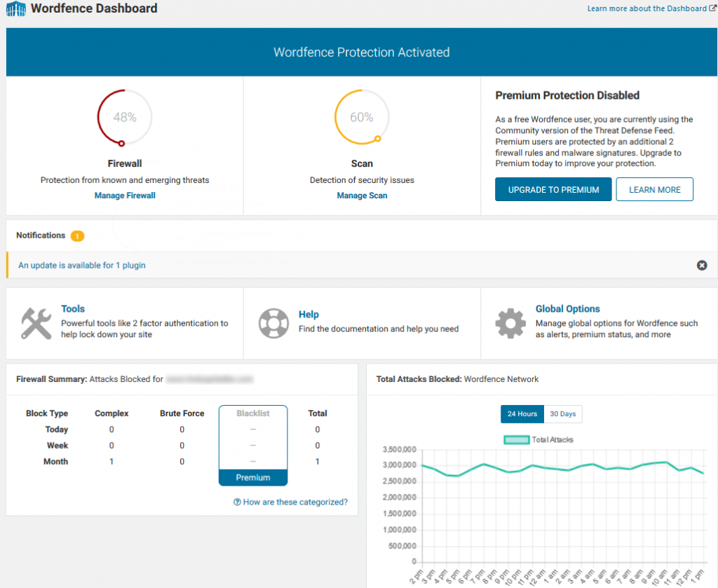Screen dimensions: 718x588
Task: Click the Total Attacks Blocked heading
Action: pyautogui.click(x=419, y=379)
